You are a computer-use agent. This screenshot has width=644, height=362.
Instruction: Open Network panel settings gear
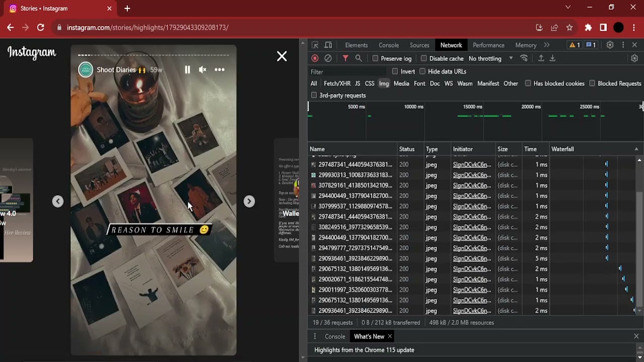[x=634, y=58]
